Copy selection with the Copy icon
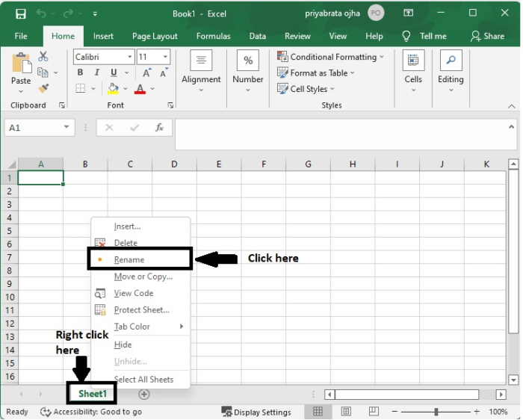Image resolution: width=523 pixels, height=420 pixels. point(43,72)
